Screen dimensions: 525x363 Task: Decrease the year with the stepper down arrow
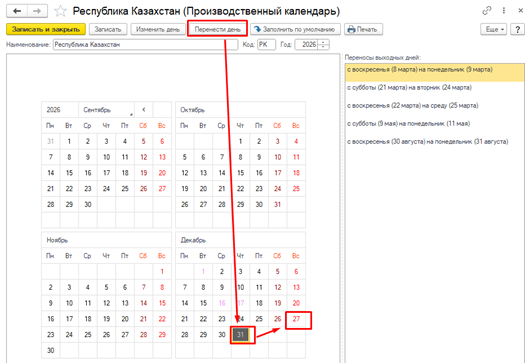[x=323, y=47]
